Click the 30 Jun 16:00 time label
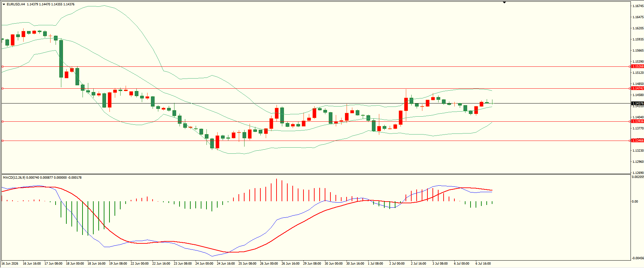 355,264
